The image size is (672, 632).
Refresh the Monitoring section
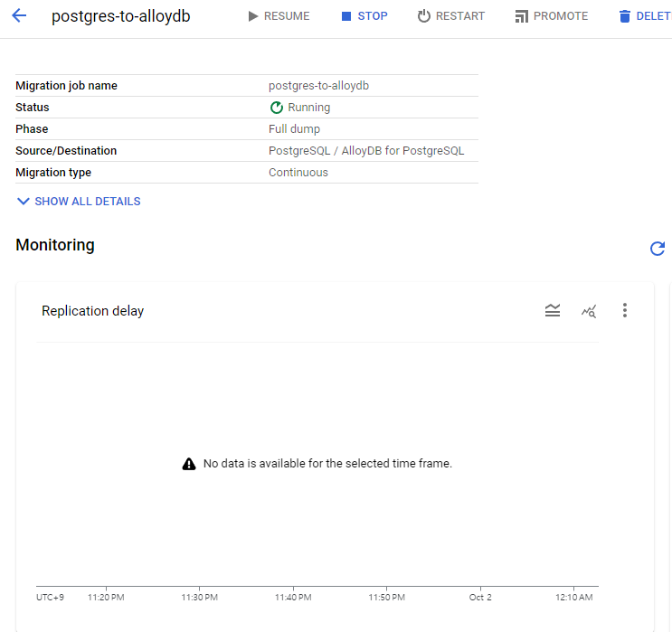click(x=658, y=249)
